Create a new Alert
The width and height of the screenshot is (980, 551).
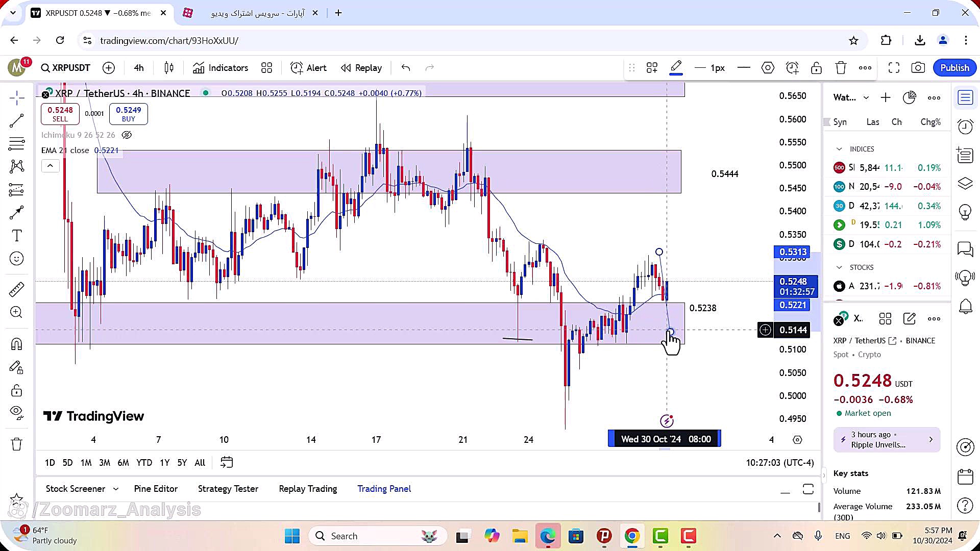click(x=308, y=68)
